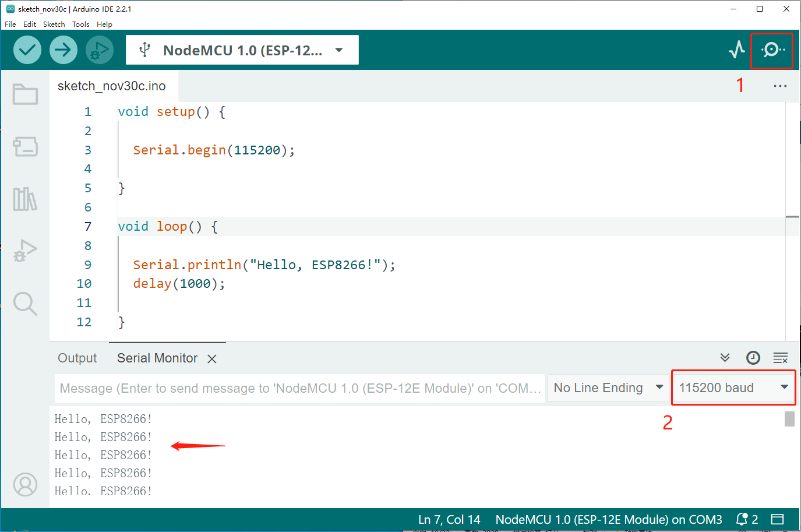This screenshot has width=801, height=532.
Task: Click the void setup() line
Action: [x=172, y=112]
